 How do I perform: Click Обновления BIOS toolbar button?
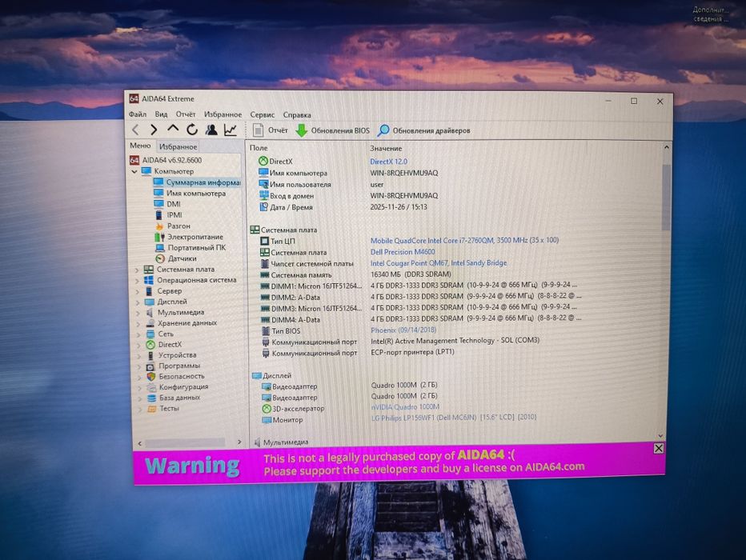(332, 130)
